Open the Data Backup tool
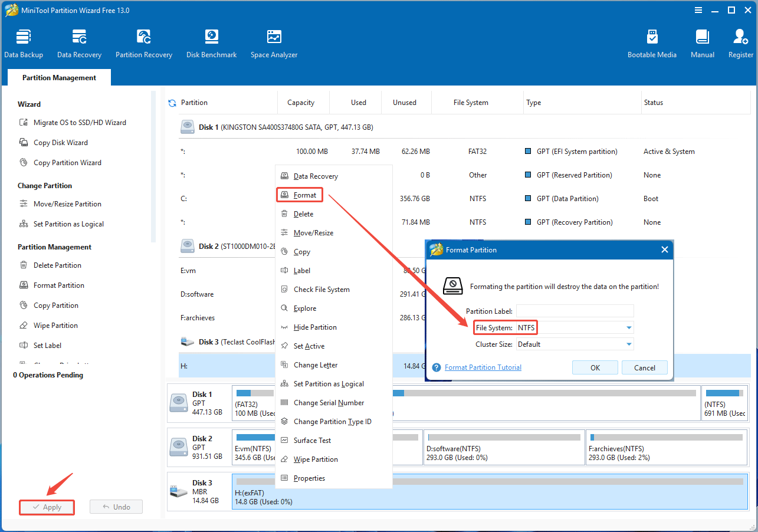 tap(24, 41)
